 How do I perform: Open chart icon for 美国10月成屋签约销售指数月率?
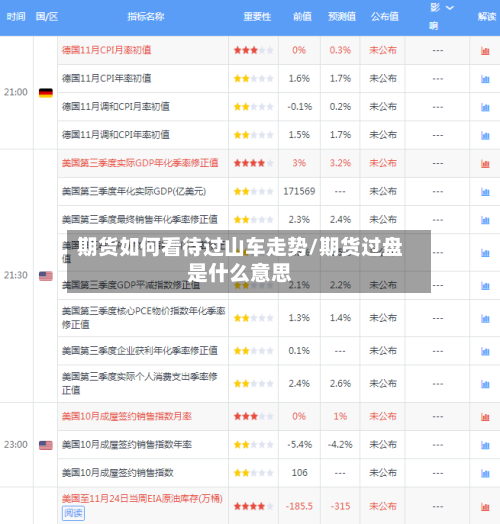click(485, 417)
